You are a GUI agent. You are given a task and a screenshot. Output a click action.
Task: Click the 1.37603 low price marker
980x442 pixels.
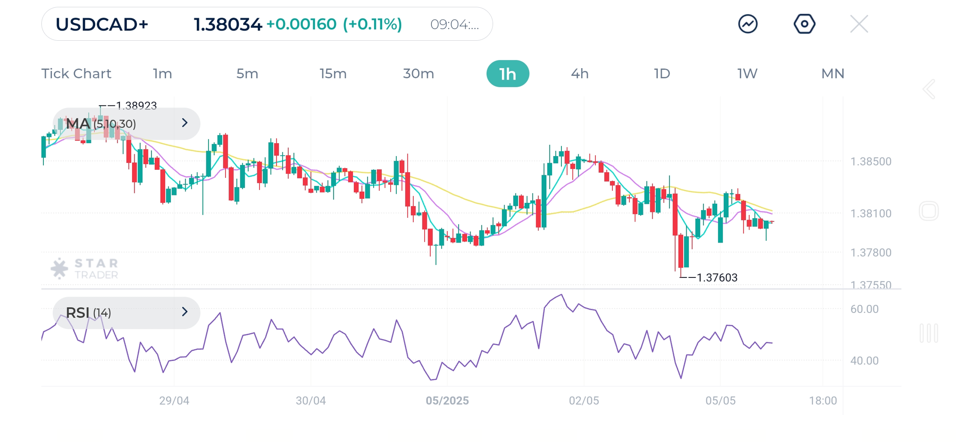717,278
